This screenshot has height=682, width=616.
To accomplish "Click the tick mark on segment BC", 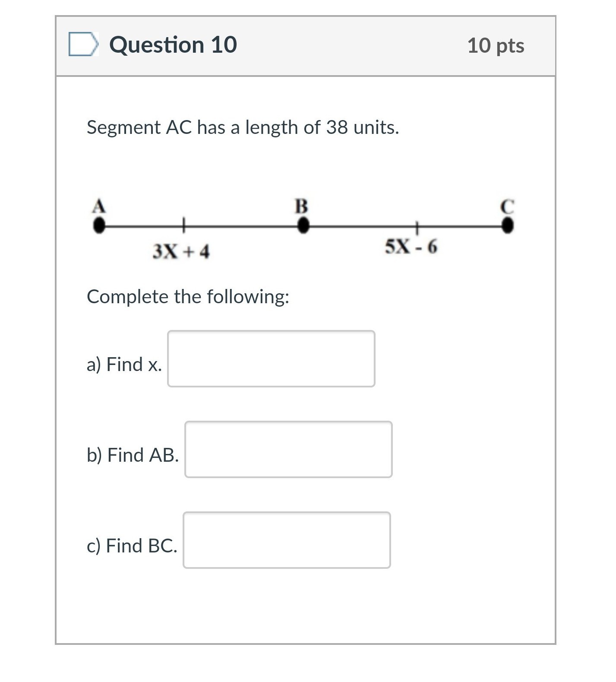I will [417, 225].
